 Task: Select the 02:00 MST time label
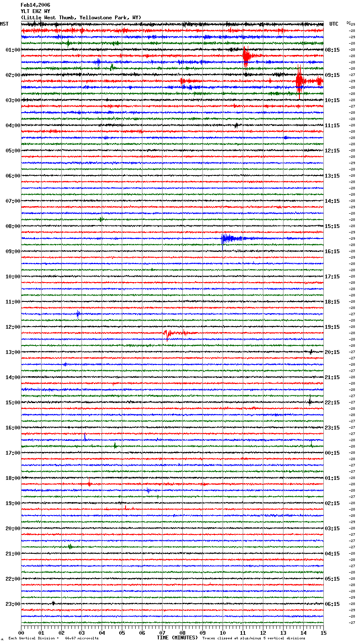(13, 75)
